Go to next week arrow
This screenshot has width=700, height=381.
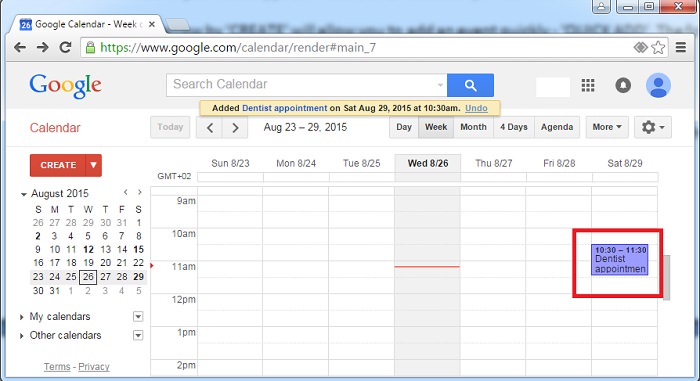[x=235, y=127]
